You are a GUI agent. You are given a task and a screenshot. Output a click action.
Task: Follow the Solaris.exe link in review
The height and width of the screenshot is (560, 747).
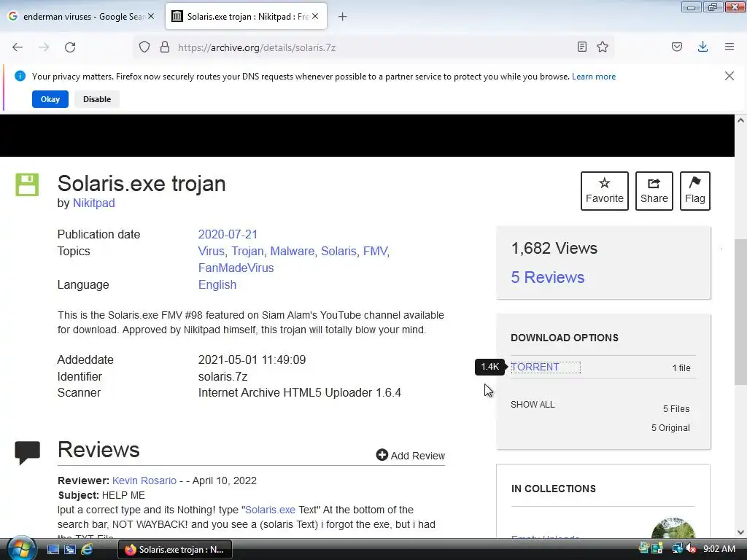(270, 510)
